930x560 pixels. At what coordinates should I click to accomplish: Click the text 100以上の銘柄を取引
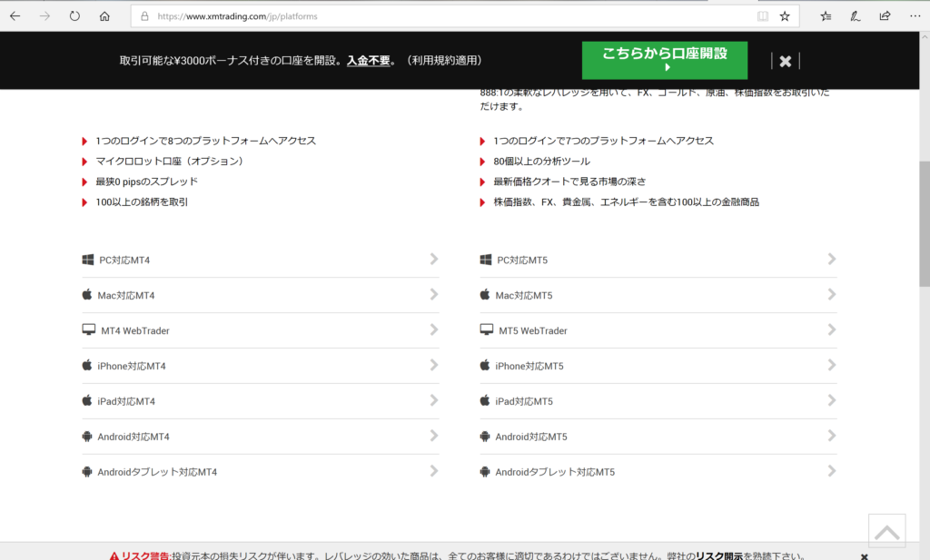tap(143, 202)
